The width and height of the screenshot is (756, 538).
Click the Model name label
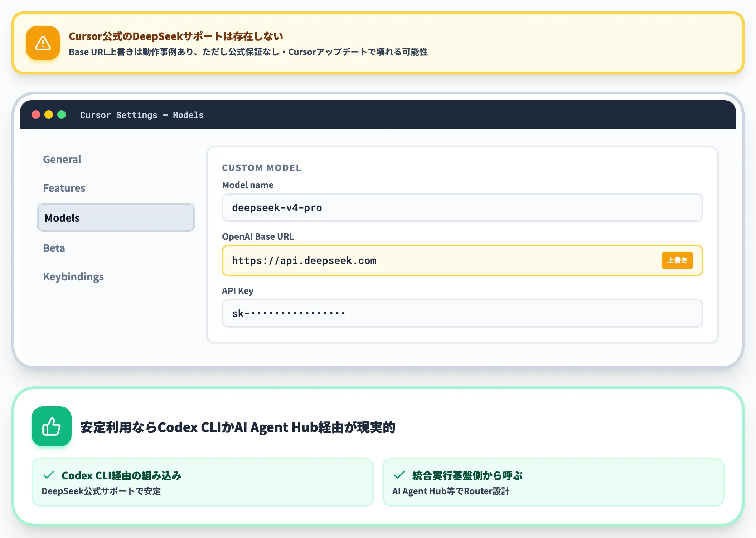(248, 185)
